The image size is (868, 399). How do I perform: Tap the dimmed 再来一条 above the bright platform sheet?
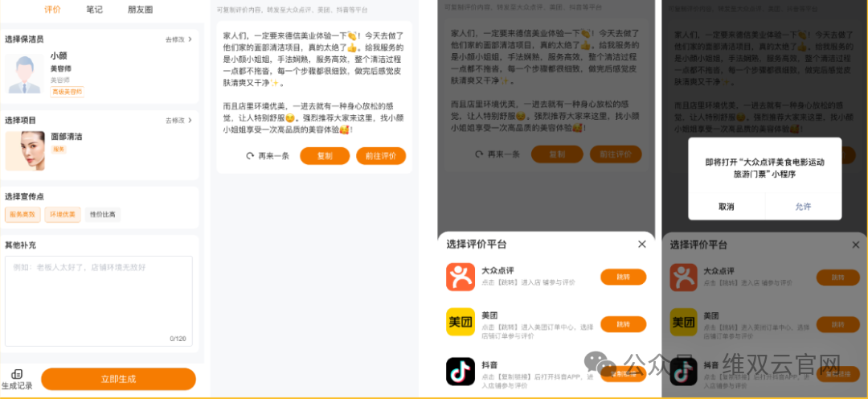point(497,154)
